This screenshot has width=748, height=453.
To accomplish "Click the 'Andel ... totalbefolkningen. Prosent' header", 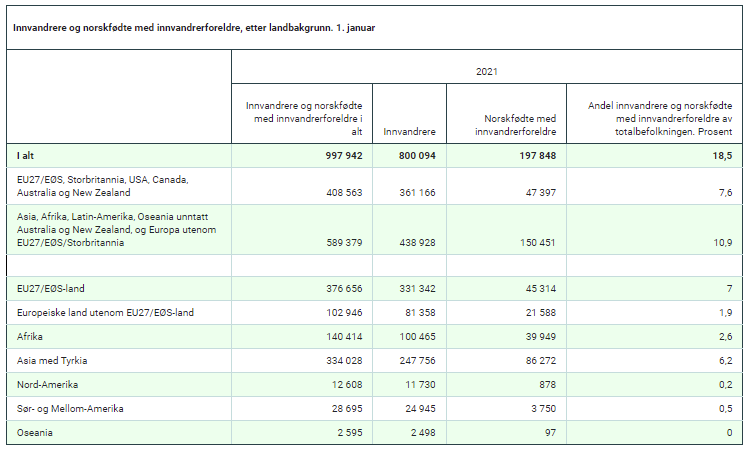I will 657,118.
